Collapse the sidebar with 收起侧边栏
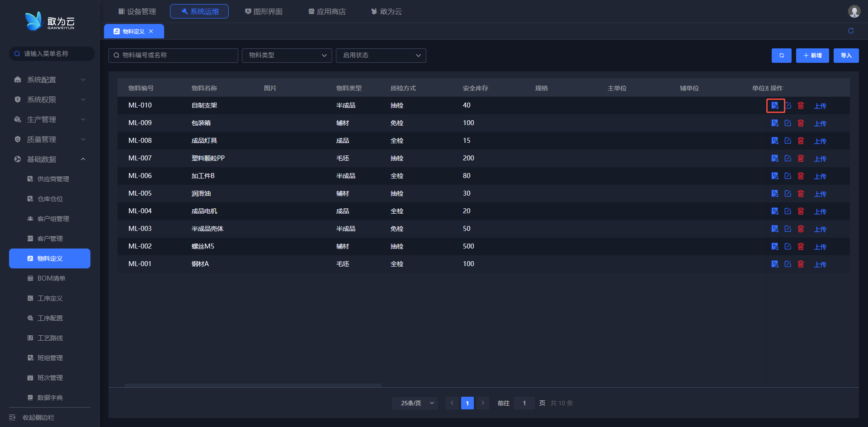868x427 pixels. click(32, 418)
